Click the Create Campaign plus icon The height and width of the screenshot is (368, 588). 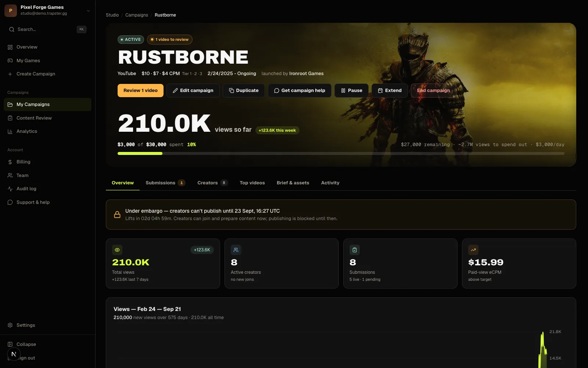(x=10, y=74)
